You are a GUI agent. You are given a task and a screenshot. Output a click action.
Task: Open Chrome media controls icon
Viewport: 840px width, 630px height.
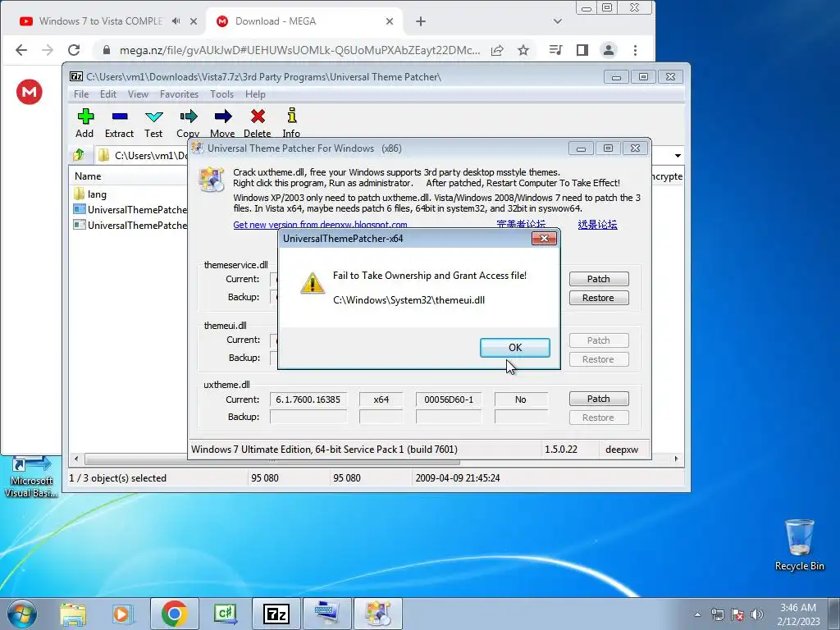tap(555, 50)
